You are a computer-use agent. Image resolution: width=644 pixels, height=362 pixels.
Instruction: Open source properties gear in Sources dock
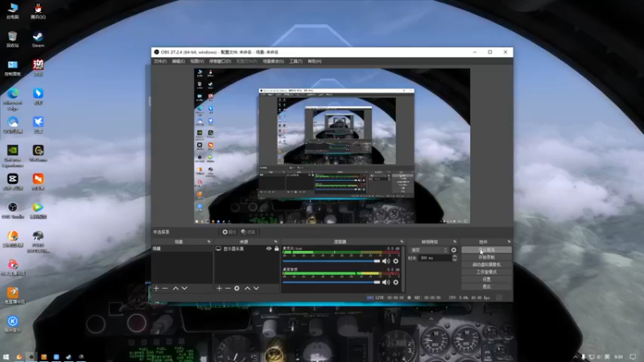[x=237, y=289]
